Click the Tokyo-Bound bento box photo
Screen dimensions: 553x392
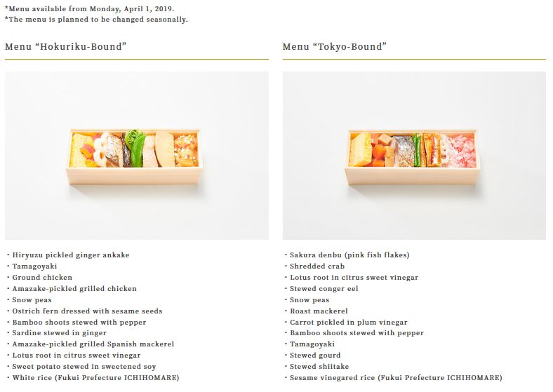[x=414, y=156]
